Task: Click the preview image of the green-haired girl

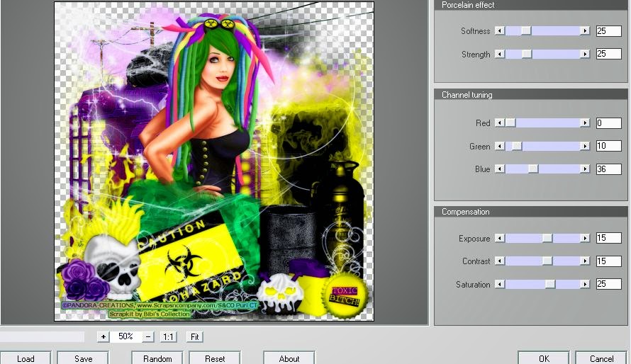Action: pyautogui.click(x=214, y=161)
